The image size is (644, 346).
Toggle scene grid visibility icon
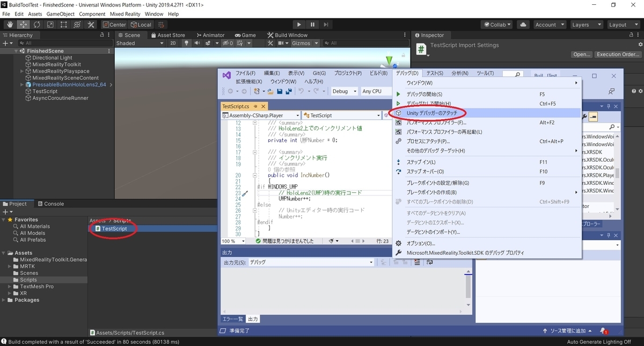[x=240, y=43]
